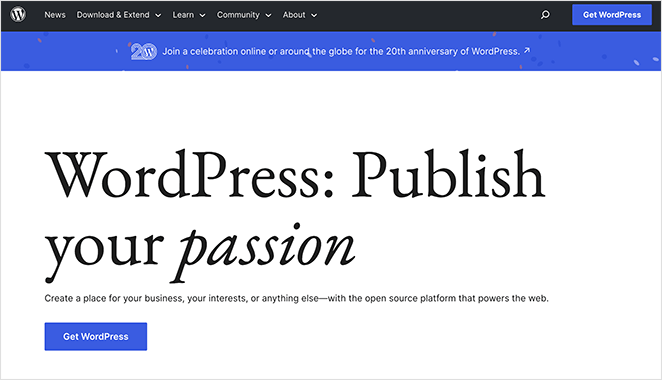Screen dimensions: 662x380
Task: Click the 'Create a place for your business' tagline
Action: click(296, 299)
